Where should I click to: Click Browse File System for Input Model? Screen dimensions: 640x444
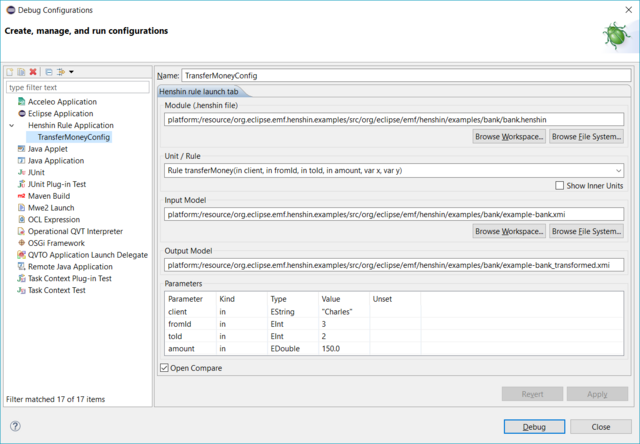(586, 231)
